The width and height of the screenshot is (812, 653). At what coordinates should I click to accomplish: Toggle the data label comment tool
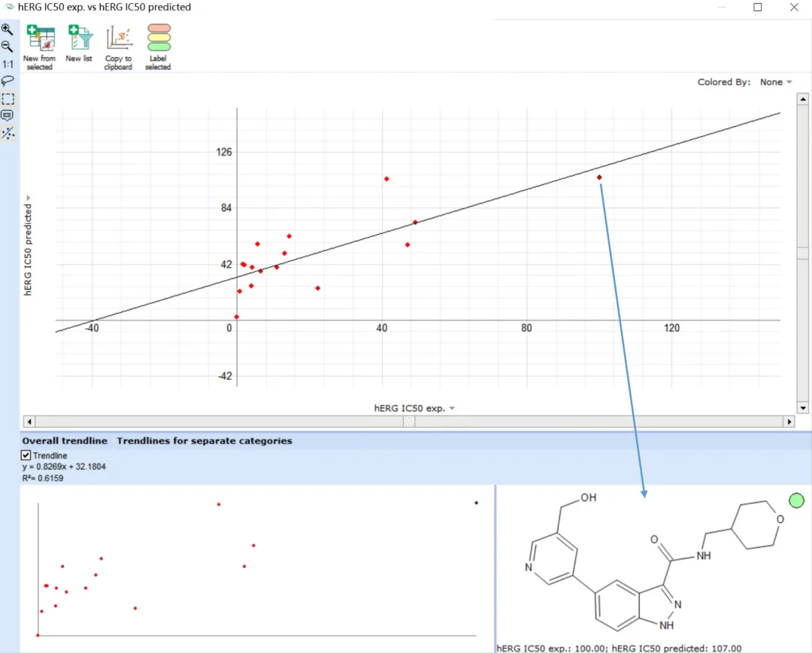[8, 116]
